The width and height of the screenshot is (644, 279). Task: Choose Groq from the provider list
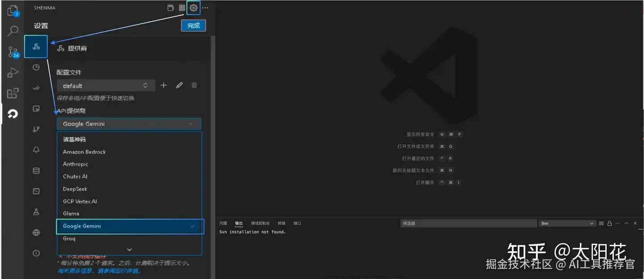click(129, 239)
